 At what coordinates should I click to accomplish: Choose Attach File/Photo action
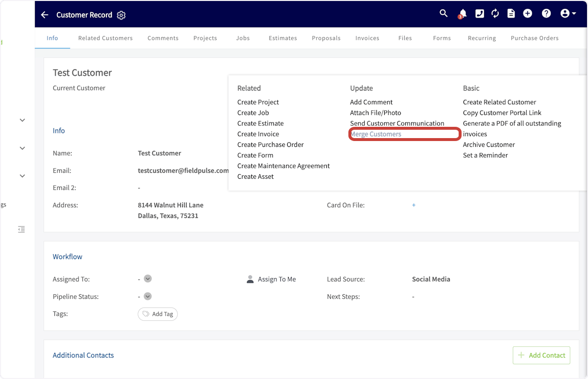click(x=375, y=113)
